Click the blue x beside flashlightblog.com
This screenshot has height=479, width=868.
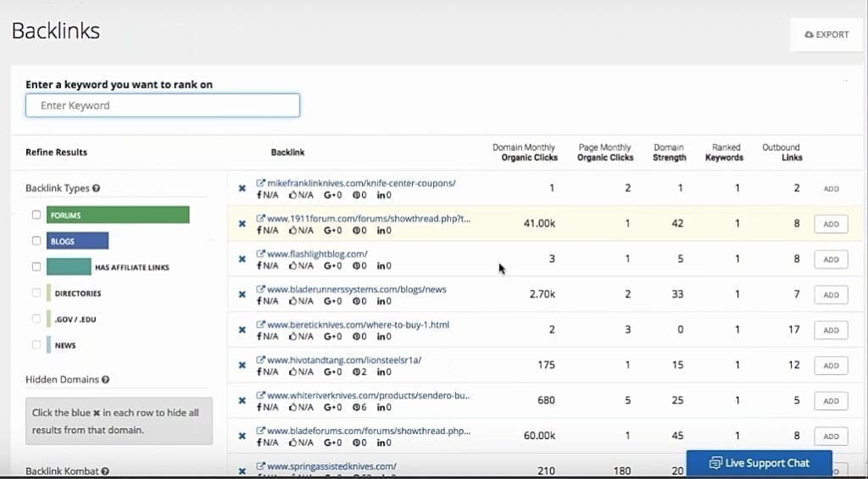tap(242, 259)
